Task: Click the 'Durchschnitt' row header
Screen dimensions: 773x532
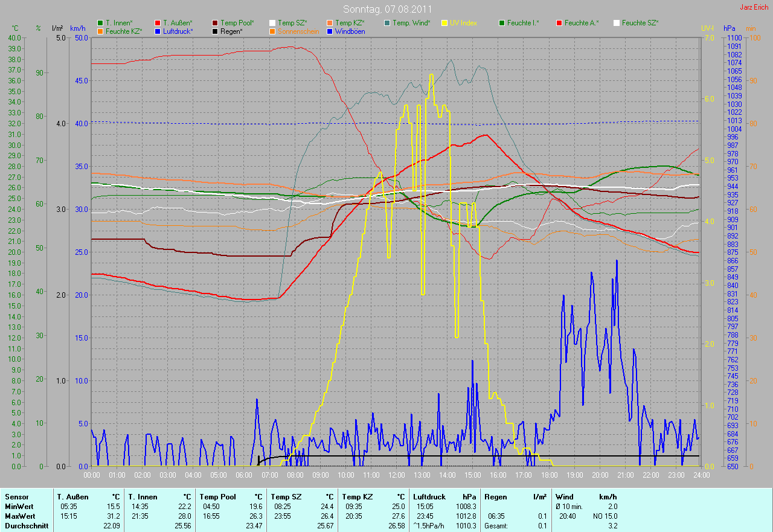Action: pos(27,526)
